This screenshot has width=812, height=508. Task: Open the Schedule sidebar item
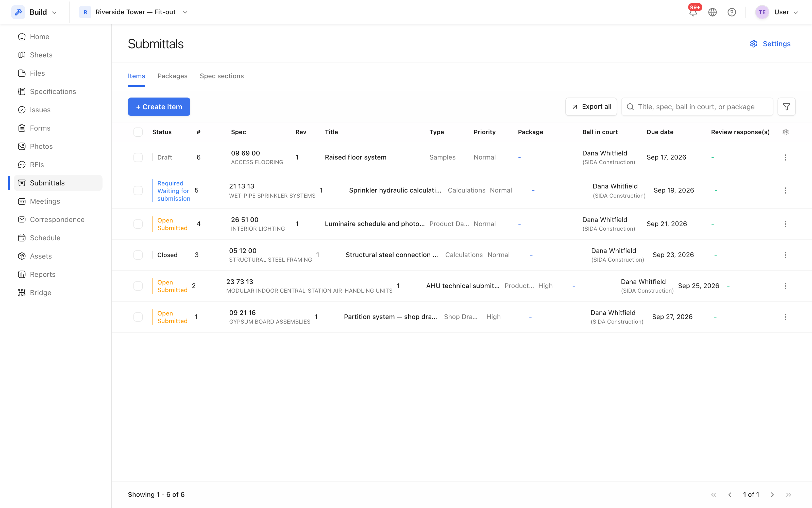coord(58,238)
